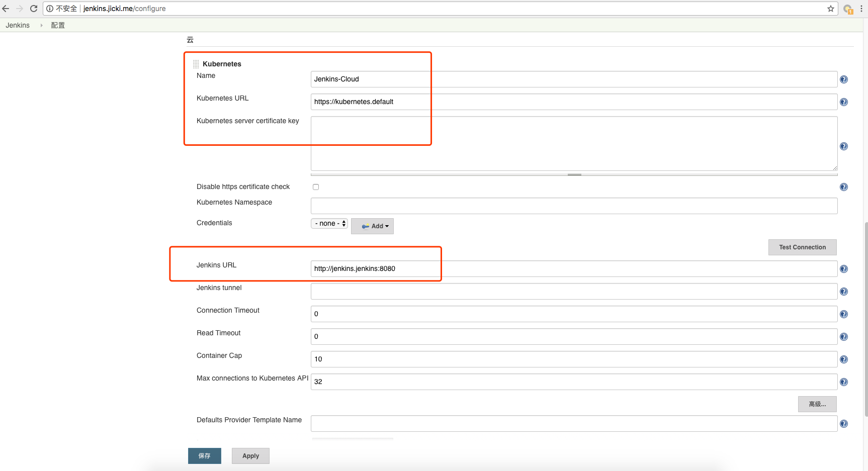Reload the page in browser

pos(34,9)
